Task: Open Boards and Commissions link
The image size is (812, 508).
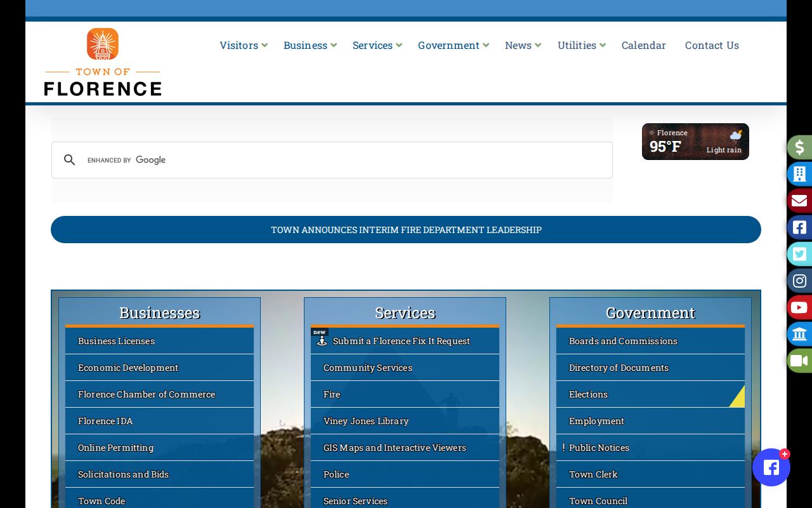Action: [x=650, y=341]
